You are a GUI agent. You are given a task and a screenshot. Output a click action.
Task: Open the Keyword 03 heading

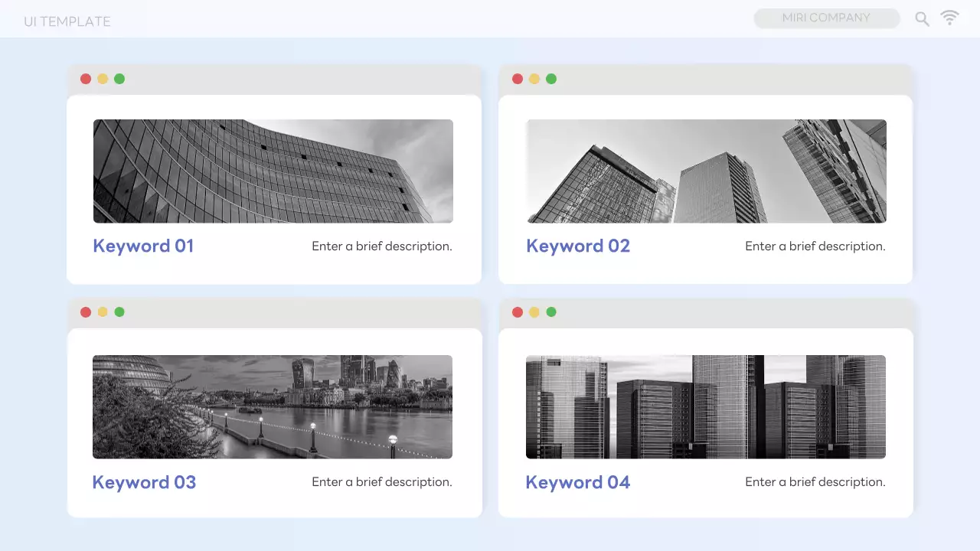(x=144, y=482)
